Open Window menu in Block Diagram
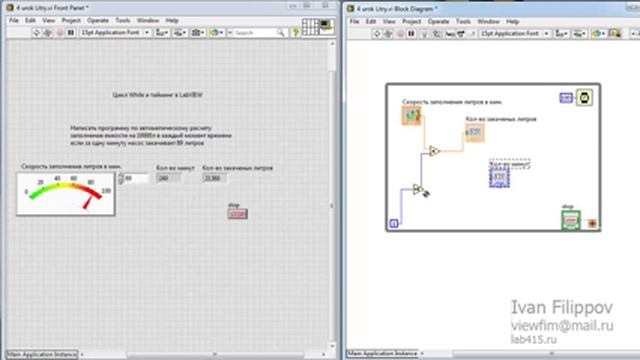640x360 pixels. pyautogui.click(x=489, y=21)
